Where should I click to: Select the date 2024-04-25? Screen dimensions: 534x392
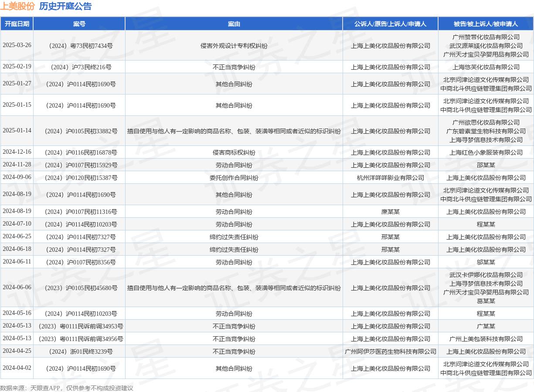pos(17,351)
